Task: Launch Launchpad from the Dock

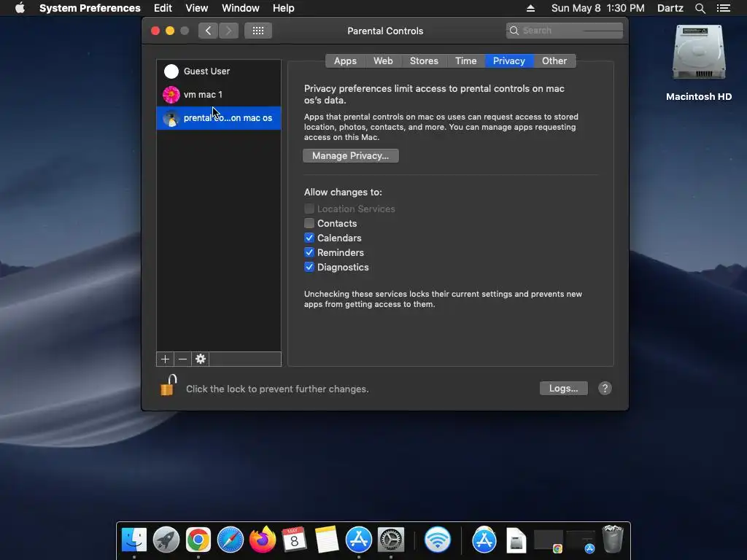Action: tap(166, 540)
